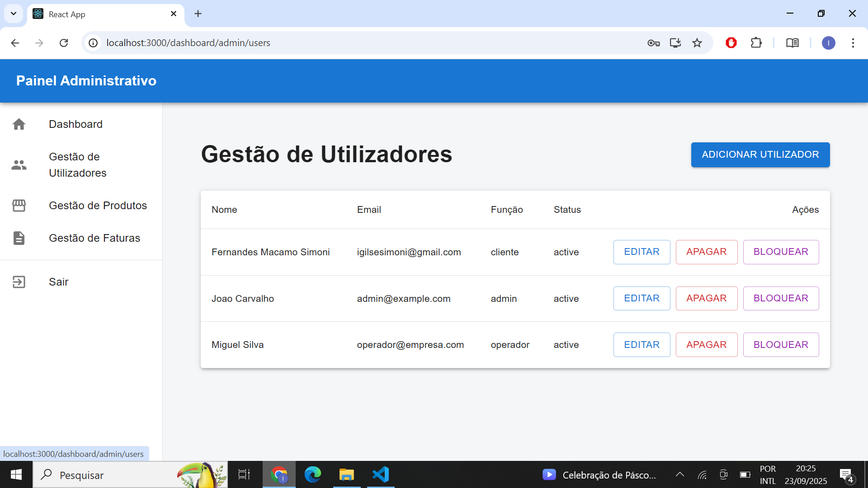Click the Gestão de Faturas document icon

click(19, 238)
